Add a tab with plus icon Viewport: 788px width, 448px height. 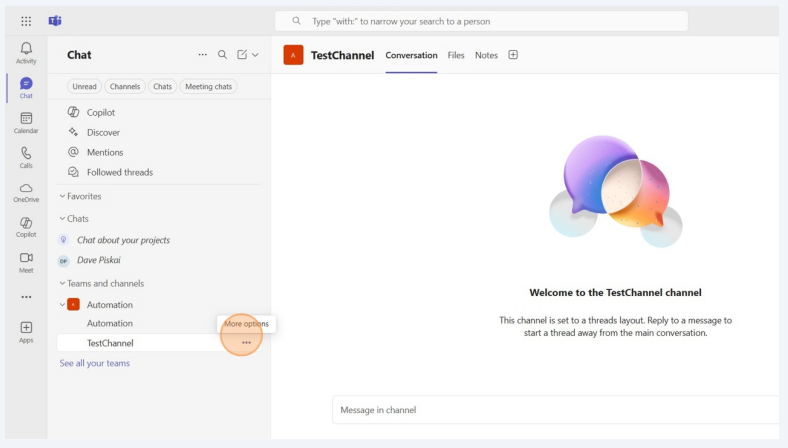[x=513, y=55]
